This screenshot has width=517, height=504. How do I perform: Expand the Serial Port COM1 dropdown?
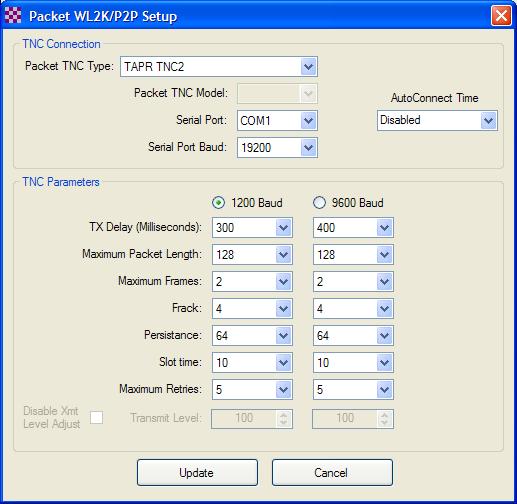click(277, 120)
